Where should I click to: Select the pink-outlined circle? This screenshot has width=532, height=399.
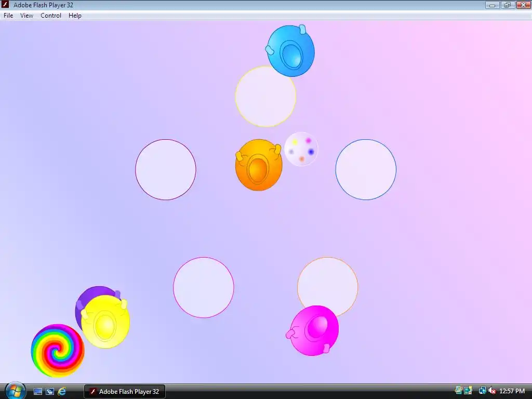(204, 287)
